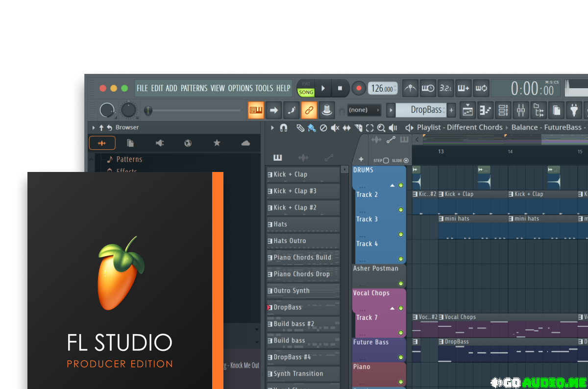Toggle the orange link icon

(x=309, y=110)
